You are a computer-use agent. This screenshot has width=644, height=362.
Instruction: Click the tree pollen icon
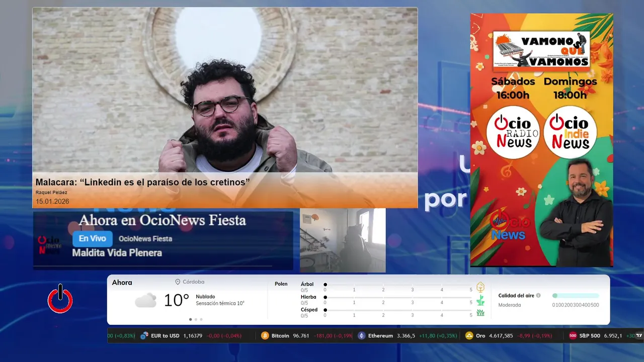click(x=480, y=287)
